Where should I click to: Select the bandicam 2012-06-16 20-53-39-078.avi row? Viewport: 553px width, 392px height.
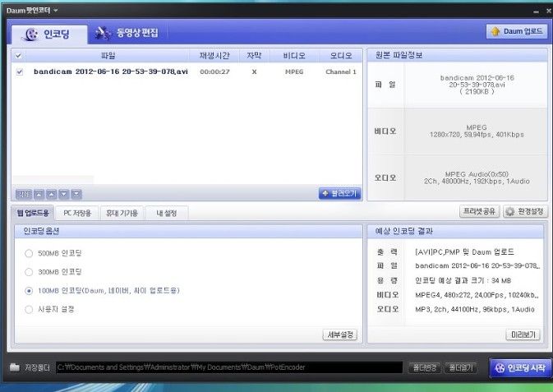point(187,71)
